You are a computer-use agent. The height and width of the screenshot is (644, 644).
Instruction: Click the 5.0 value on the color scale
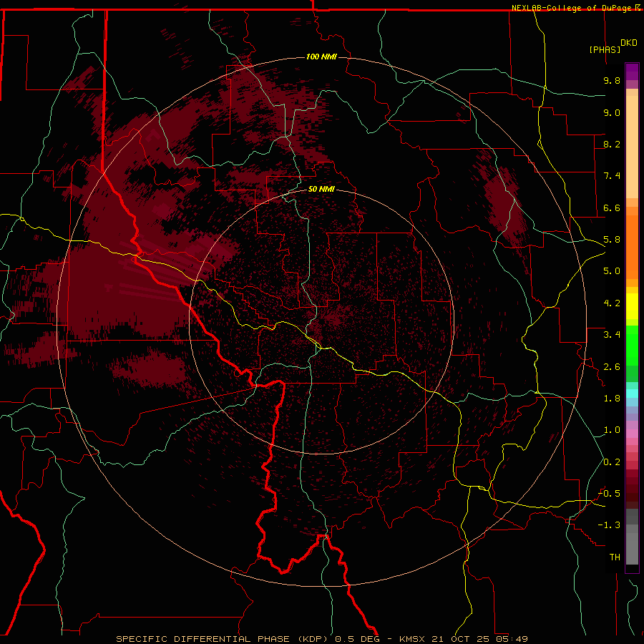point(612,271)
